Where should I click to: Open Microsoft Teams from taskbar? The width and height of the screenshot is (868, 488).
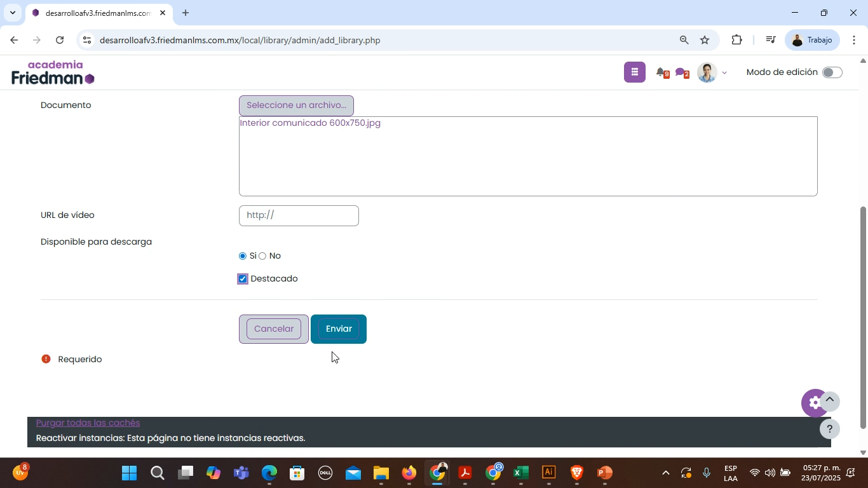tap(241, 473)
